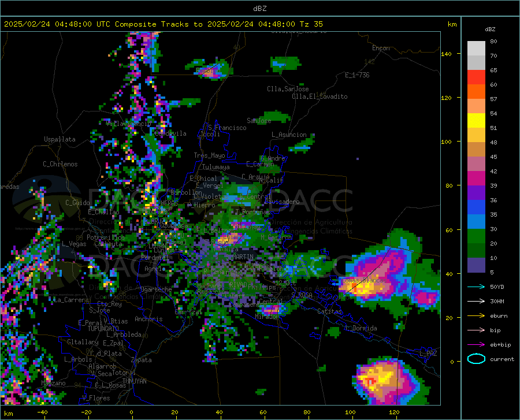Select the brown 48 dBZ color swatch
Viewport: 520px width, 420px height.
476,150
